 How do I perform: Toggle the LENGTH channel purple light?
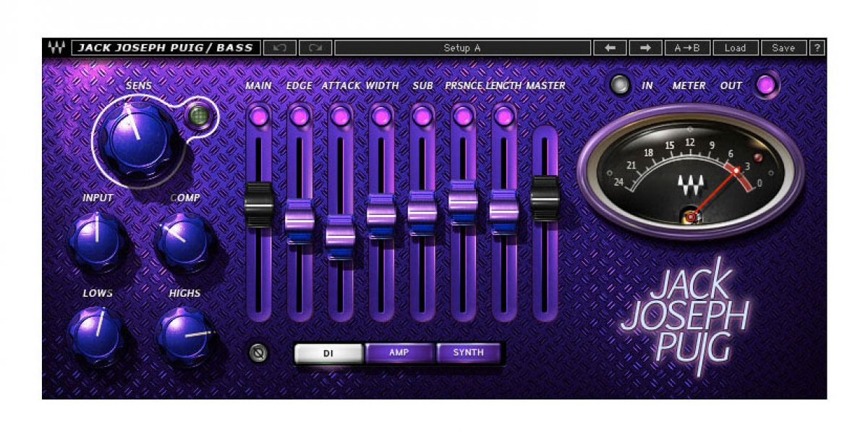pos(504,116)
